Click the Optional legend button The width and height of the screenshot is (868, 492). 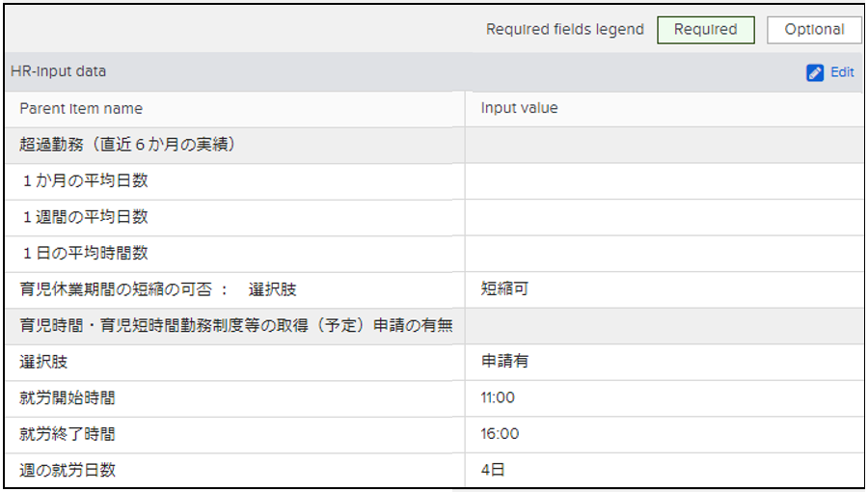(814, 30)
